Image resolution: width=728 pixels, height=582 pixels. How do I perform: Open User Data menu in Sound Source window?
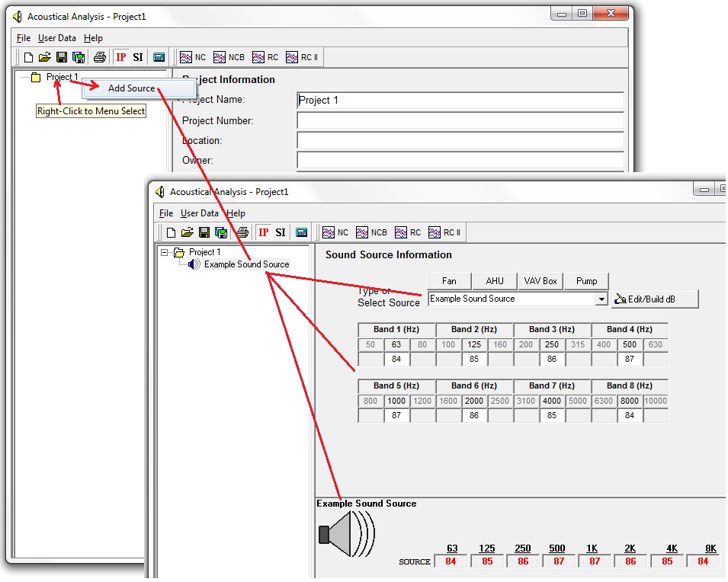tap(200, 213)
